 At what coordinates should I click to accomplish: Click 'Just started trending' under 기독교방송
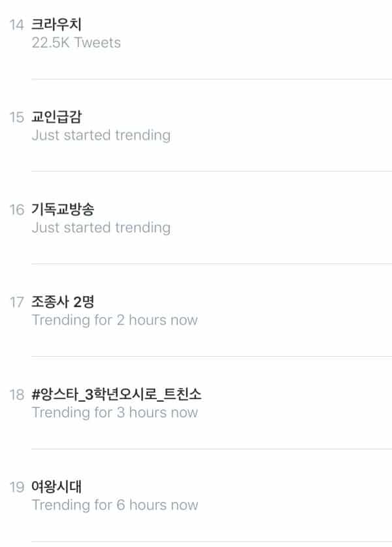(101, 227)
